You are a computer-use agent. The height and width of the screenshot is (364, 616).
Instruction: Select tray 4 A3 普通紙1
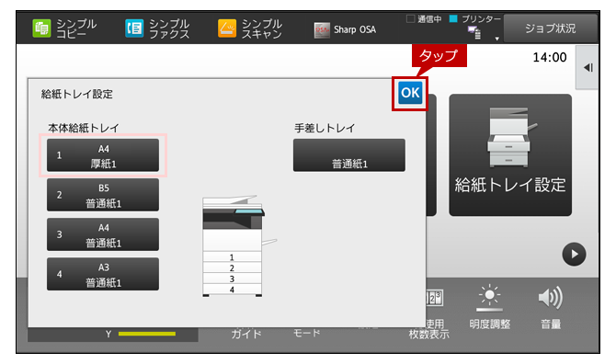[x=103, y=274]
